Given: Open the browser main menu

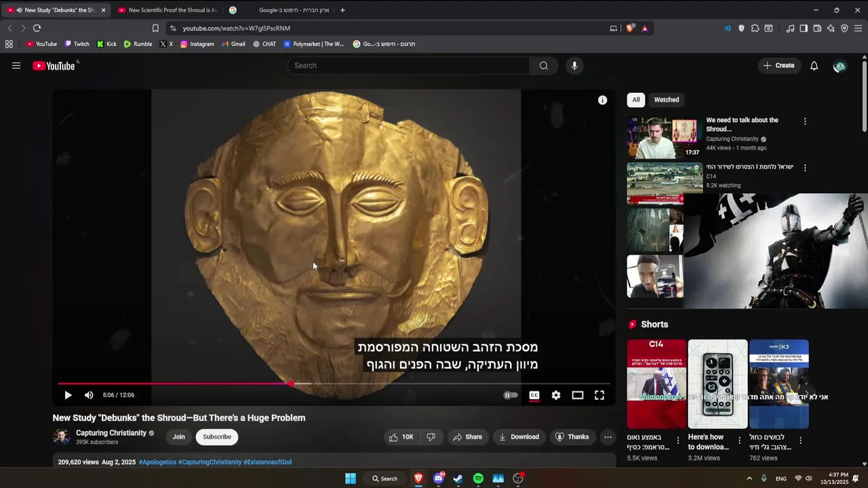Looking at the screenshot, I should (x=858, y=28).
